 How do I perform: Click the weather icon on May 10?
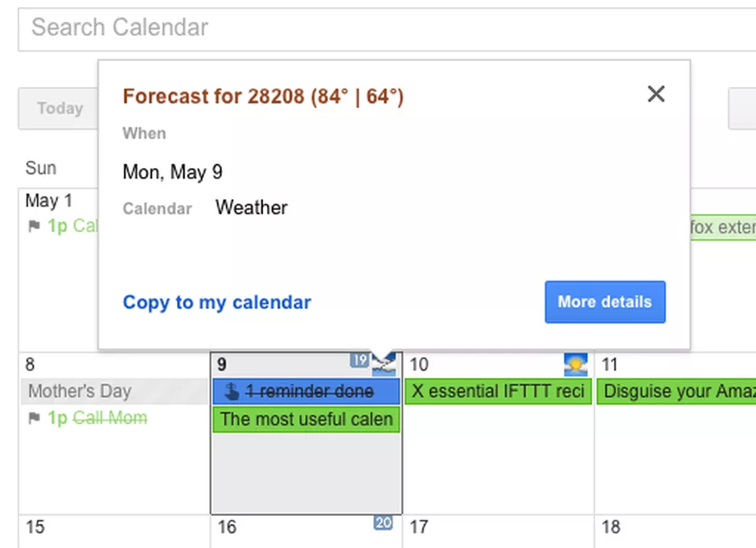point(575,365)
